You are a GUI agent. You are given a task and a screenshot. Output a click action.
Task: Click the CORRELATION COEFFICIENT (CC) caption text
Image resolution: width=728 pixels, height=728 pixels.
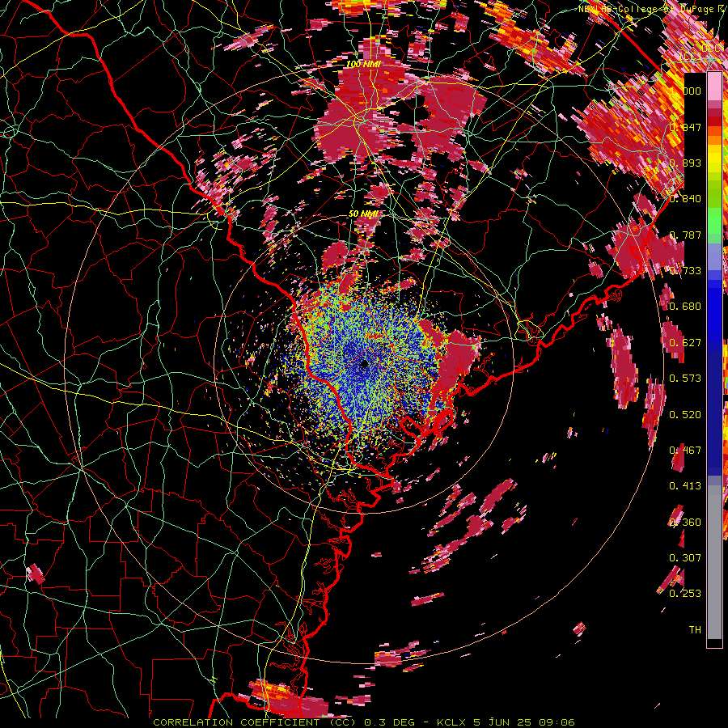[x=254, y=722]
